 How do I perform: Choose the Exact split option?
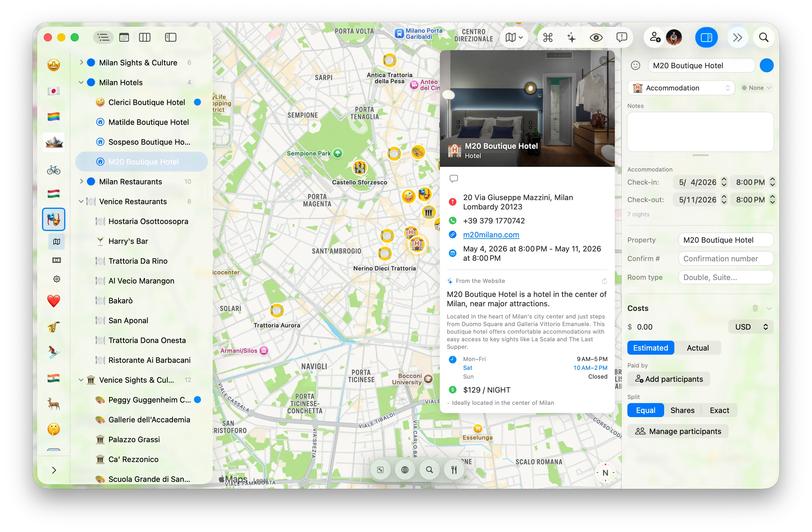pyautogui.click(x=719, y=410)
